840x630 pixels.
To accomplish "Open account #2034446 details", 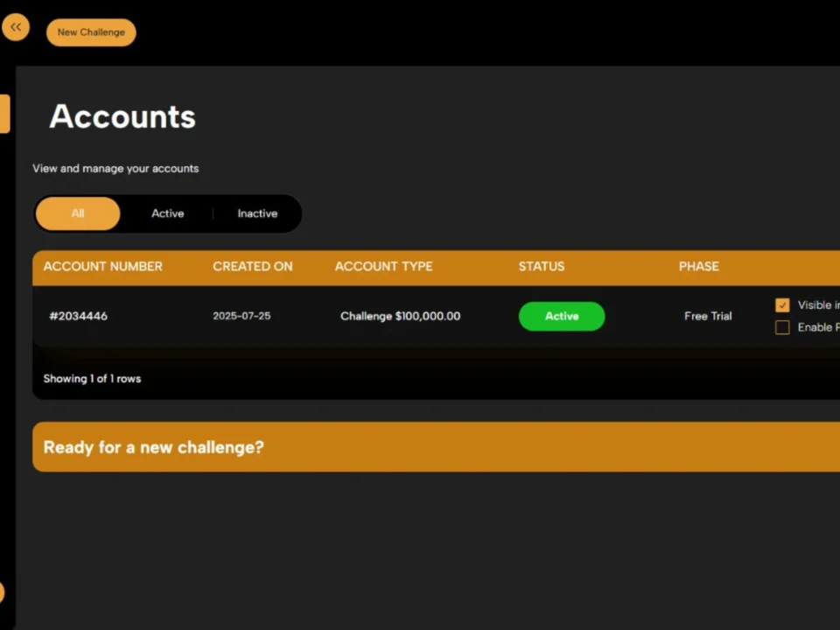I will tap(78, 316).
